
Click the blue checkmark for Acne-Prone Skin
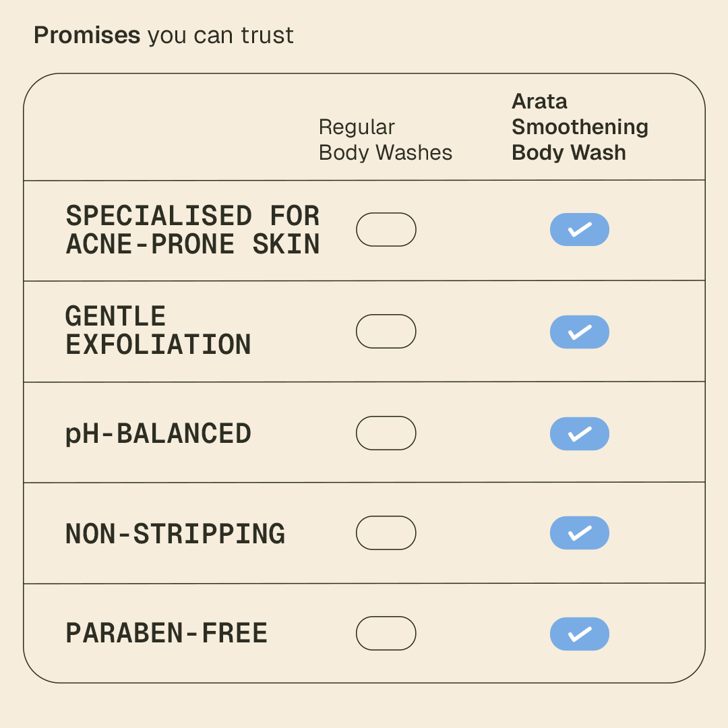[x=579, y=230]
